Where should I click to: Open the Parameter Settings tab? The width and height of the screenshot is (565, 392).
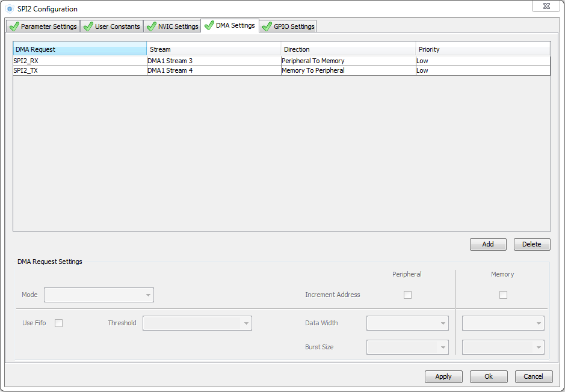tap(43, 26)
